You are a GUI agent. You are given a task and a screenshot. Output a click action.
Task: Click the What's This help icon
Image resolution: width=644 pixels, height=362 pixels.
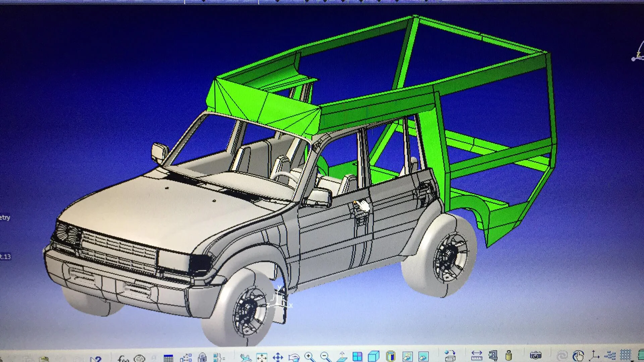[x=96, y=359]
